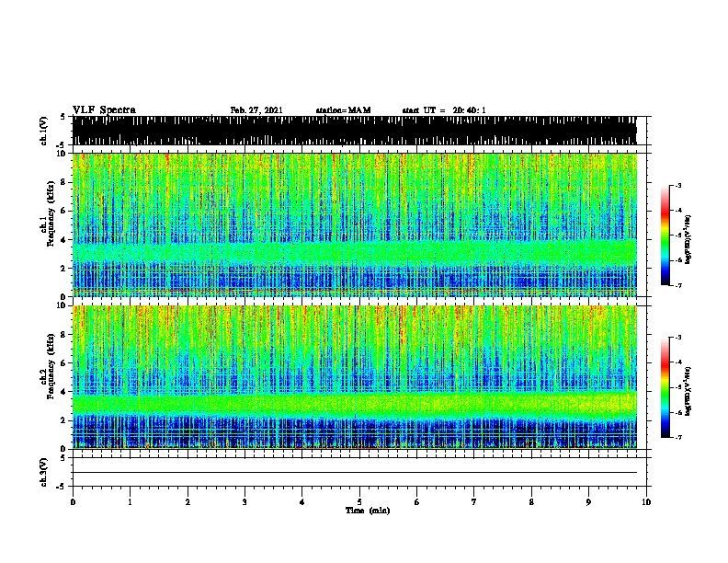Screen dimensions: 728x563
Task: Click the ch.1 spectrogram color scale bar
Action: pyautogui.click(x=665, y=235)
